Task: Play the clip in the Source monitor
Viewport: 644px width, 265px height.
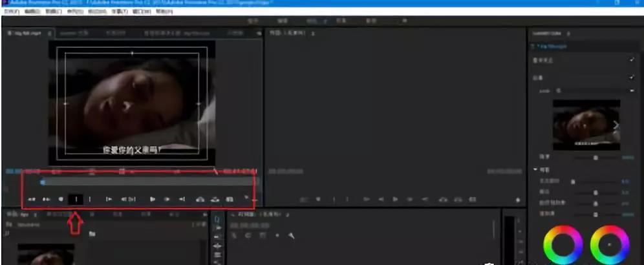Action: pyautogui.click(x=153, y=199)
